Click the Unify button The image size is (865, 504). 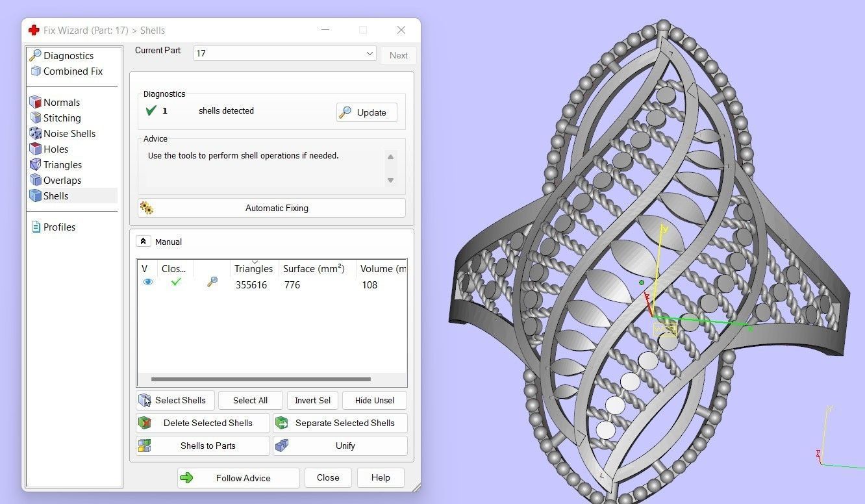pyautogui.click(x=340, y=446)
